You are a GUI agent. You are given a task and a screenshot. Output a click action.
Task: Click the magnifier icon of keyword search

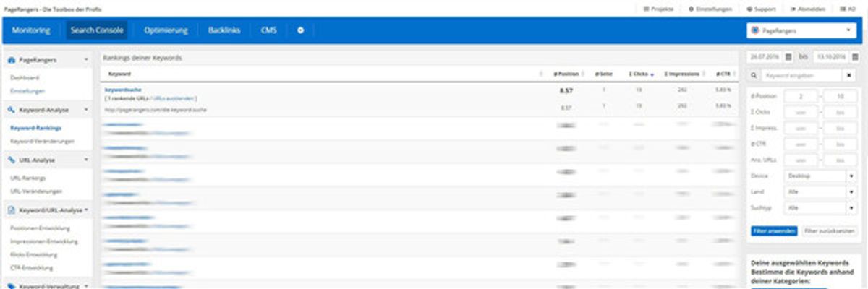[754, 75]
